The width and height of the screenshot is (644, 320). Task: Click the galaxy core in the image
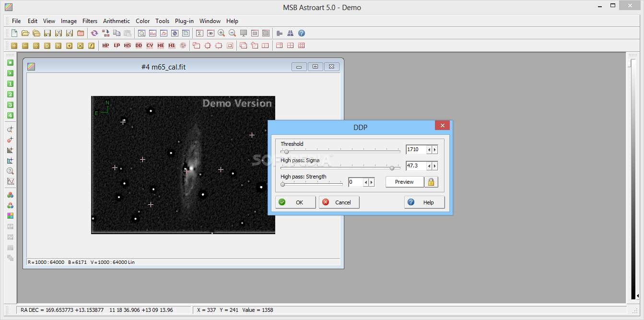point(192,168)
